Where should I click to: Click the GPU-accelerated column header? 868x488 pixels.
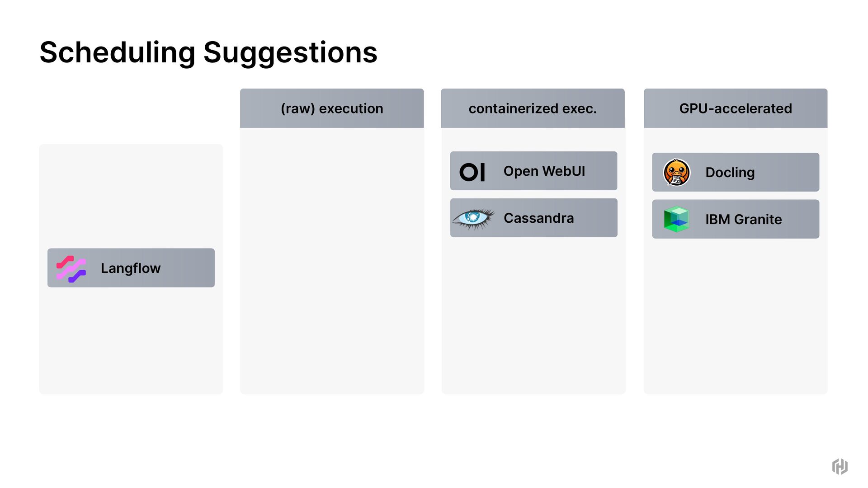(x=736, y=108)
